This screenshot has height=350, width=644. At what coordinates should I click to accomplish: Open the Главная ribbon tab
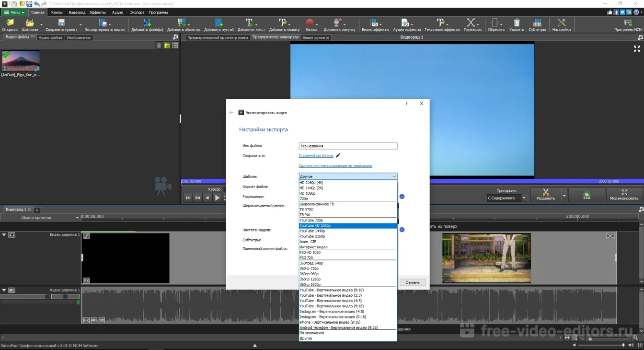pyautogui.click(x=37, y=12)
